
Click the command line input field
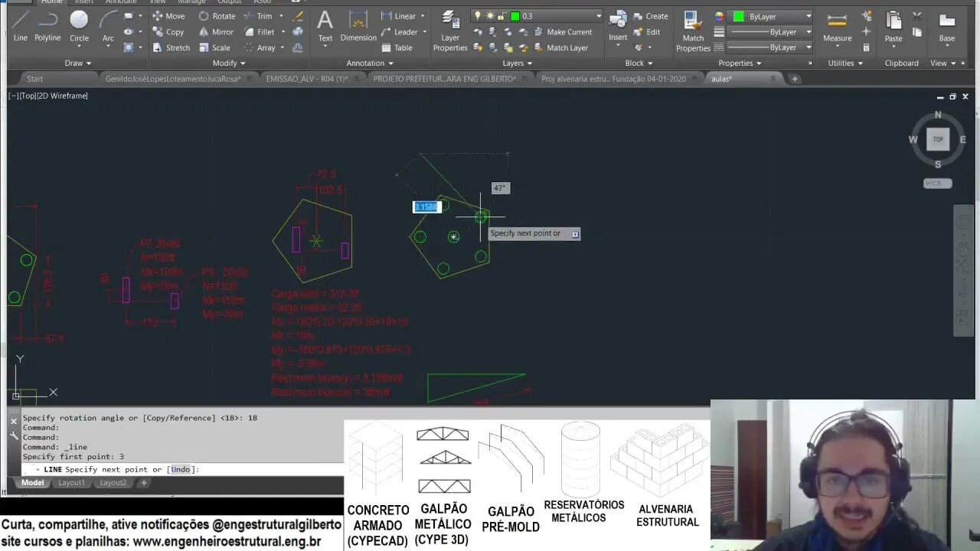coord(184,469)
